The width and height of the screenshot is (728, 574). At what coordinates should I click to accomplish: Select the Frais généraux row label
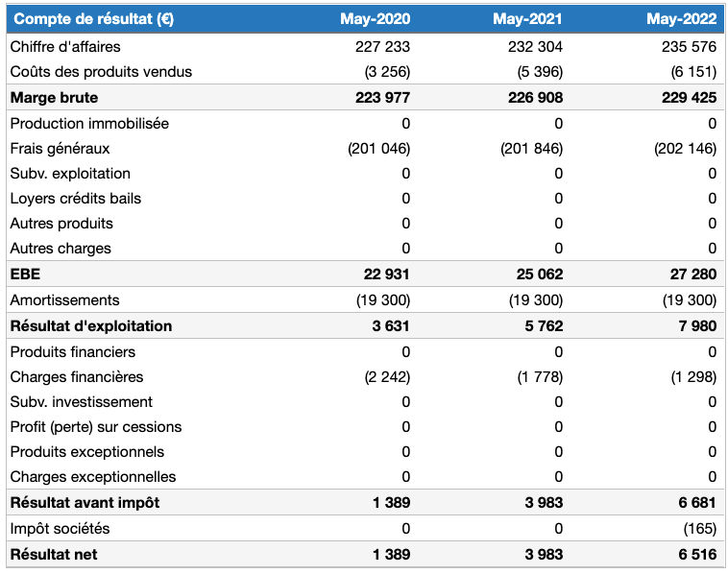[x=60, y=149]
